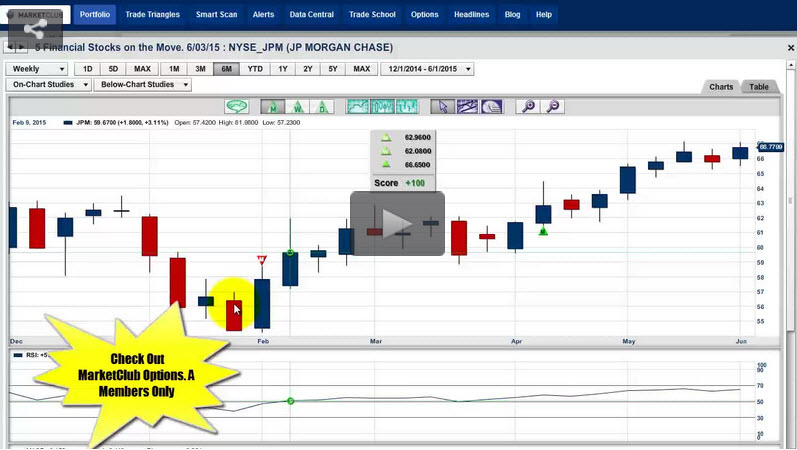Click the Smart Scan brain icon

[x=236, y=106]
